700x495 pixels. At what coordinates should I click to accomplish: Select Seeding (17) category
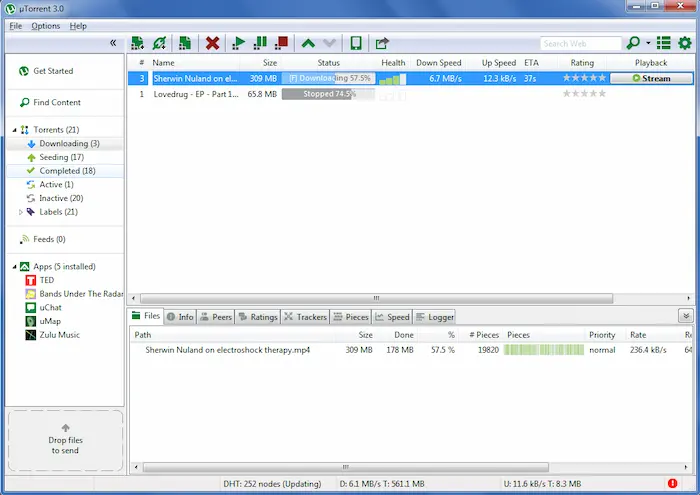coord(62,157)
